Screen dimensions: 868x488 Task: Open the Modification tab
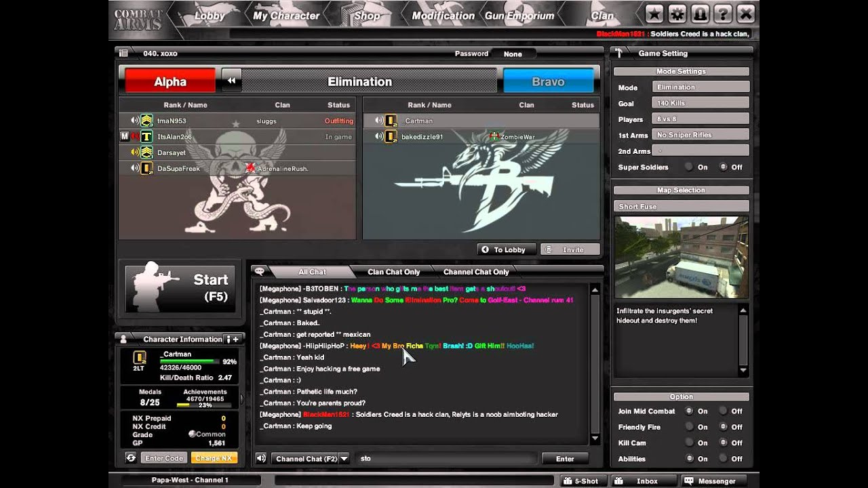(x=443, y=15)
